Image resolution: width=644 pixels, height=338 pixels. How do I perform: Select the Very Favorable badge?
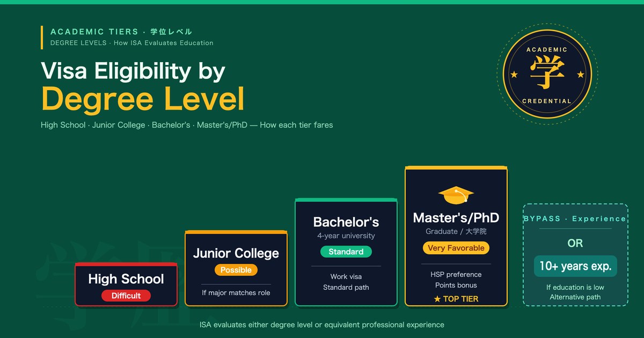tap(456, 248)
